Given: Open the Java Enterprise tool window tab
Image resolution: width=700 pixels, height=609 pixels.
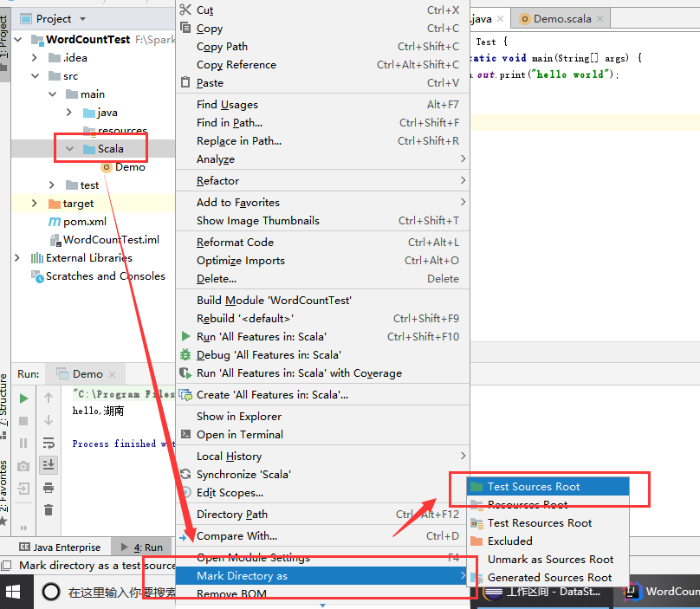Looking at the screenshot, I should (x=61, y=547).
